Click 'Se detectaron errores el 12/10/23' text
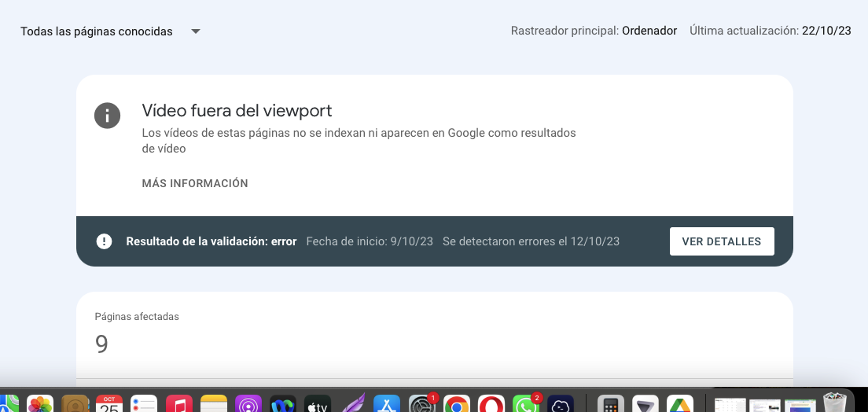 pos(531,241)
